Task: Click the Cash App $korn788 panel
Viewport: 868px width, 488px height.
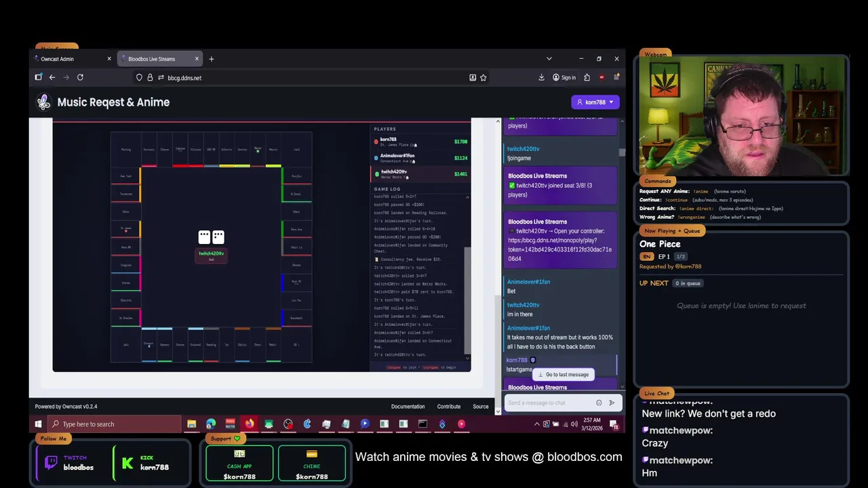Action: [239, 464]
